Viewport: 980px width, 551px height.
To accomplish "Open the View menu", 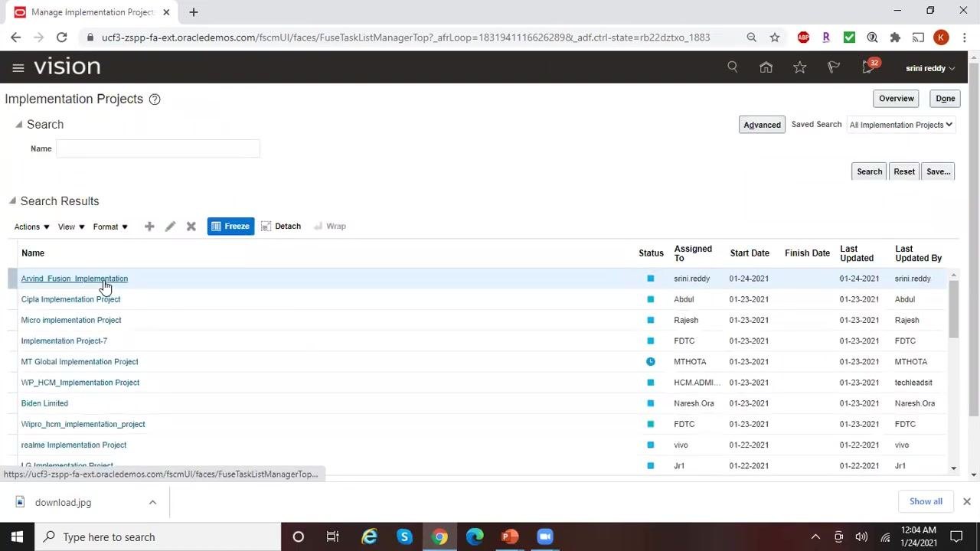I will click(x=72, y=227).
